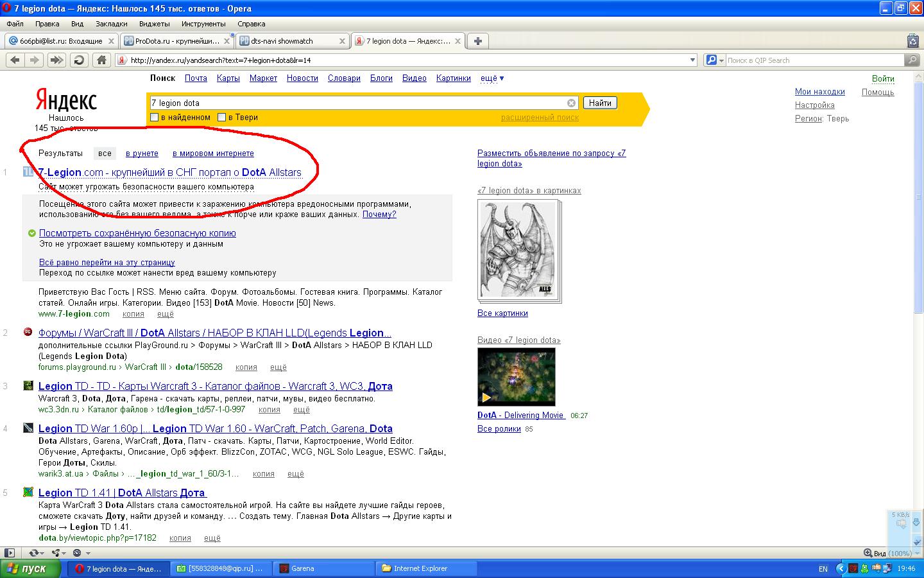Screen dimensions: 924x578
Task: Toggle the Opera panel sidebar button
Action: point(9,552)
